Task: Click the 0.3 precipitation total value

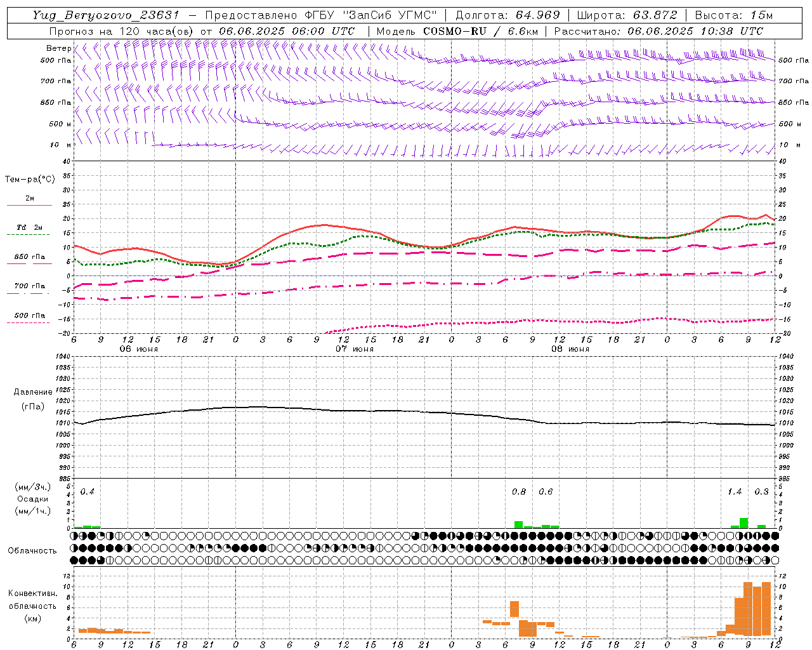Action: (761, 492)
